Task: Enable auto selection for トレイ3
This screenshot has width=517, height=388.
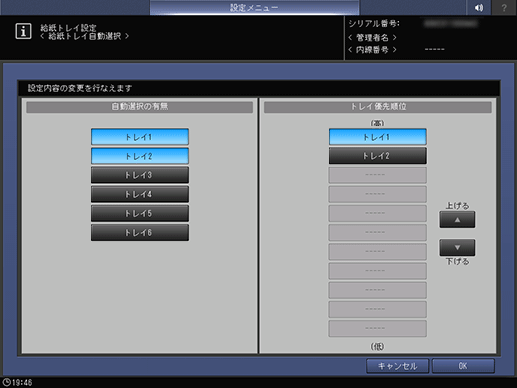Action: click(x=140, y=175)
